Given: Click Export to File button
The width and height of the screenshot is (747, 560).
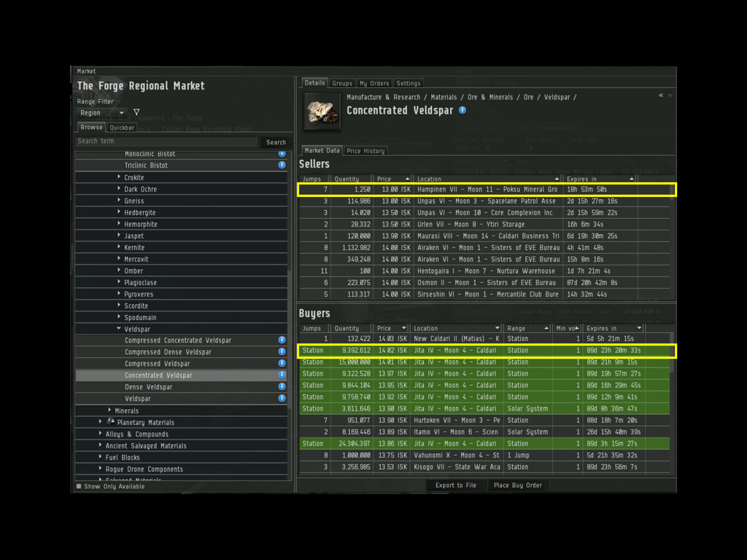Looking at the screenshot, I should tap(455, 485).
